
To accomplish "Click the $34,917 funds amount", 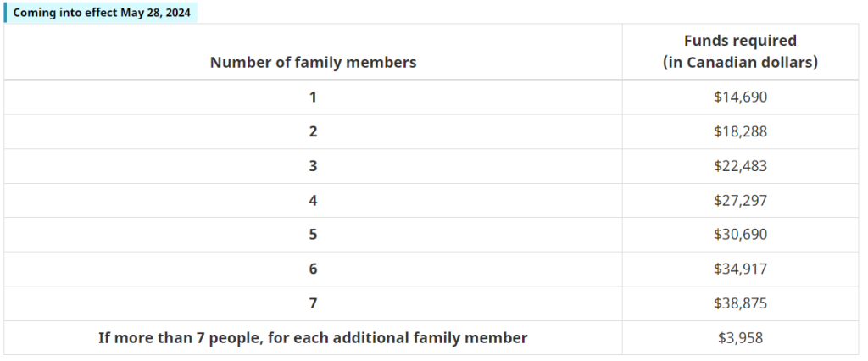I will coord(740,269).
